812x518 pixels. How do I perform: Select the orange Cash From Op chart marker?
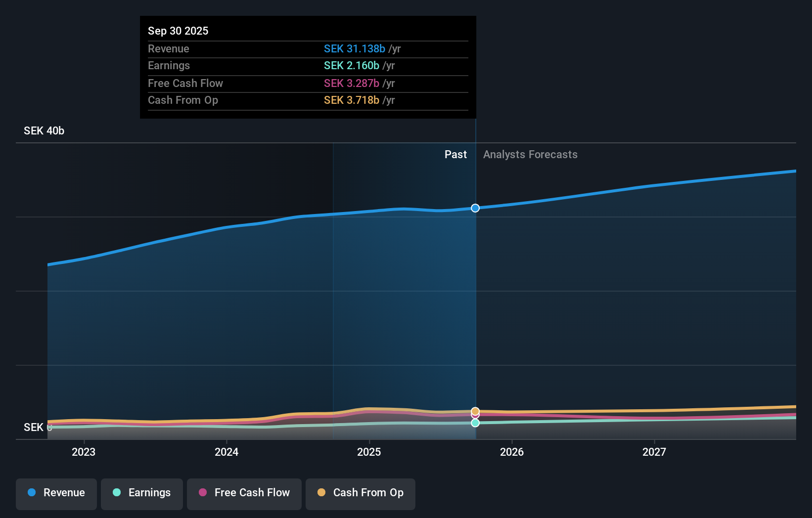pyautogui.click(x=475, y=411)
